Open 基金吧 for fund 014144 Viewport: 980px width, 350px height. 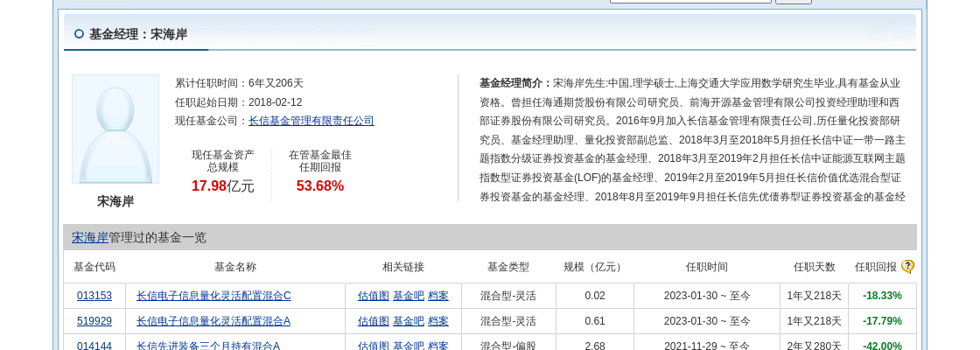pyautogui.click(x=408, y=346)
